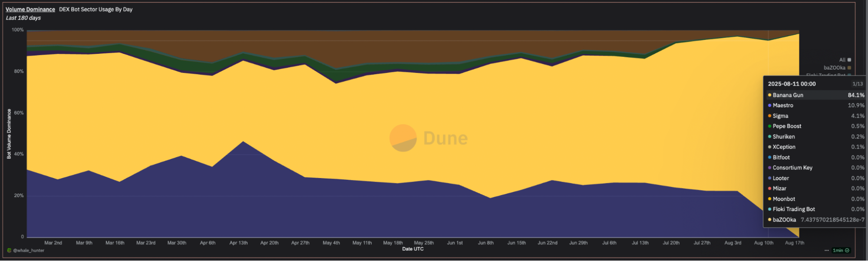868x261 pixels.
Task: Click the 60% y-axis label
Action: coord(19,113)
